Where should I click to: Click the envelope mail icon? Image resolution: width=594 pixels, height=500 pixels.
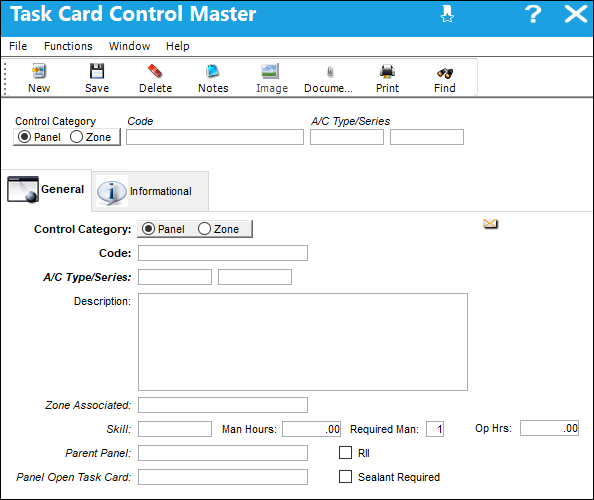(x=490, y=224)
